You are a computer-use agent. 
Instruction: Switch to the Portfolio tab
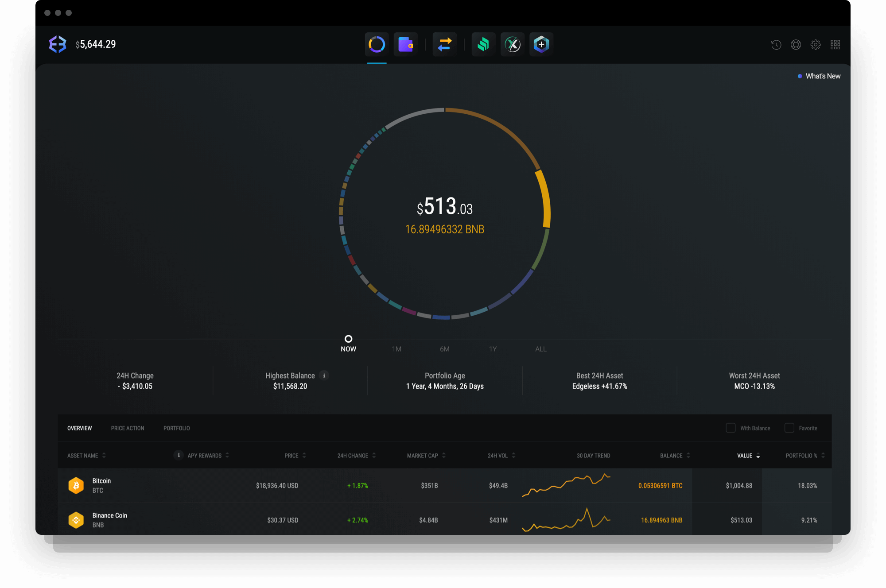coord(178,429)
